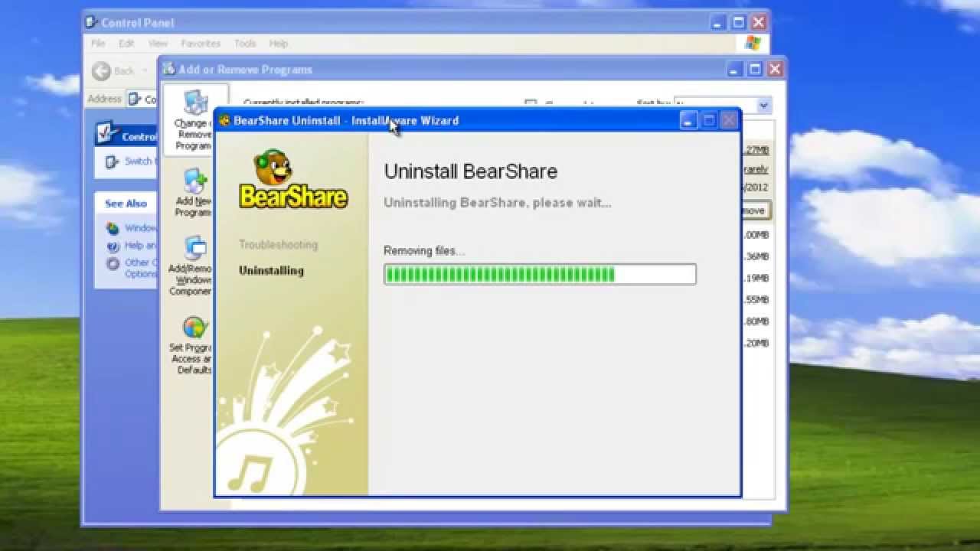Click the Troubleshooting step label

tap(278, 245)
